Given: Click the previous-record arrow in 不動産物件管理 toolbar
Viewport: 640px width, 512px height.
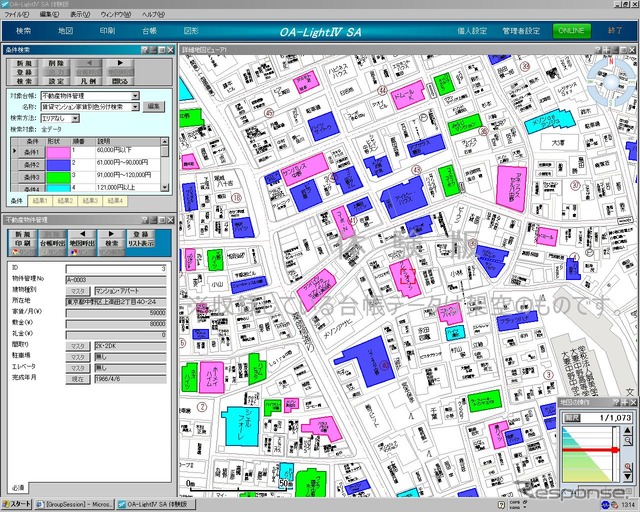Looking at the screenshot, I should point(82,234).
